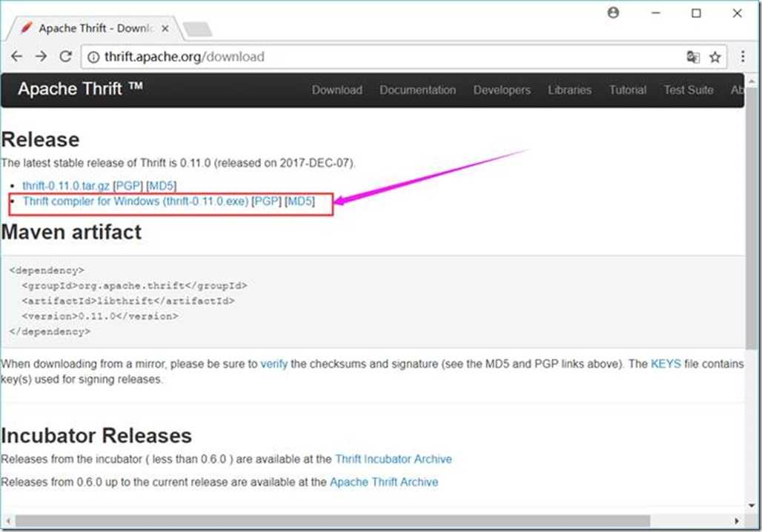
Task: Minimize the browser window
Action: click(655, 13)
